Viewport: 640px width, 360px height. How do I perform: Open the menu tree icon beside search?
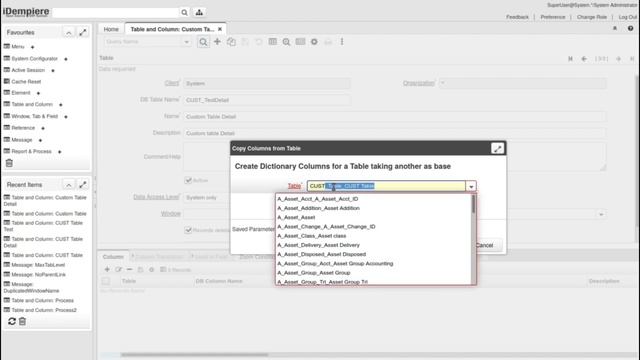[199, 13]
